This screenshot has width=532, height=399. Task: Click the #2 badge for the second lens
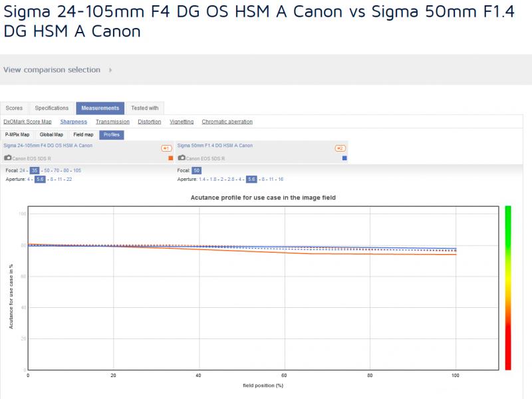[x=340, y=148]
